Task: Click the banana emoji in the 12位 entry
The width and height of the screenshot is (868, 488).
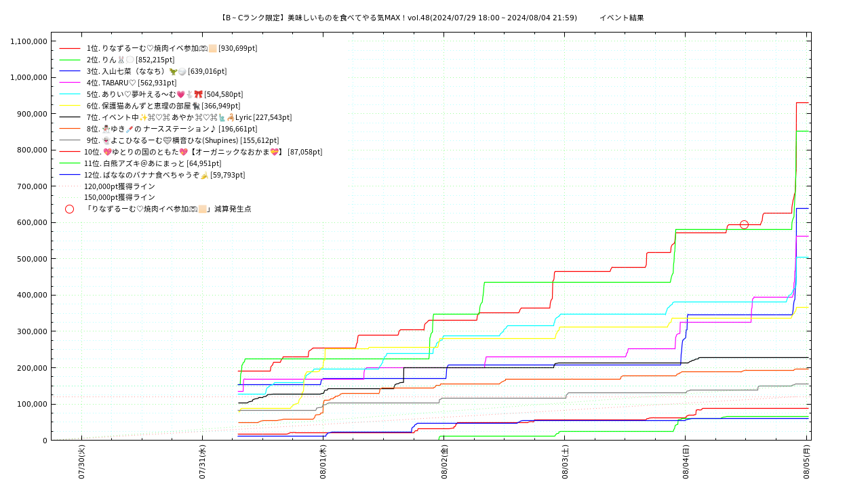Action: point(203,175)
